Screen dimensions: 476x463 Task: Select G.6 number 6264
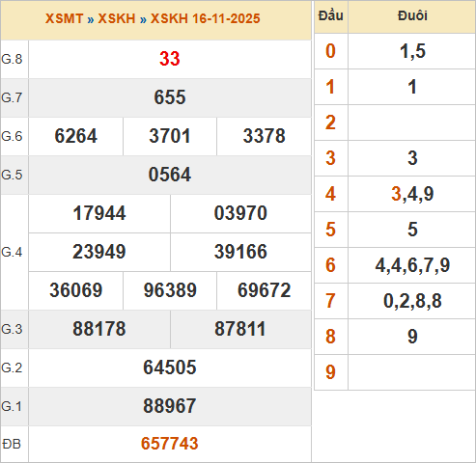point(75,136)
